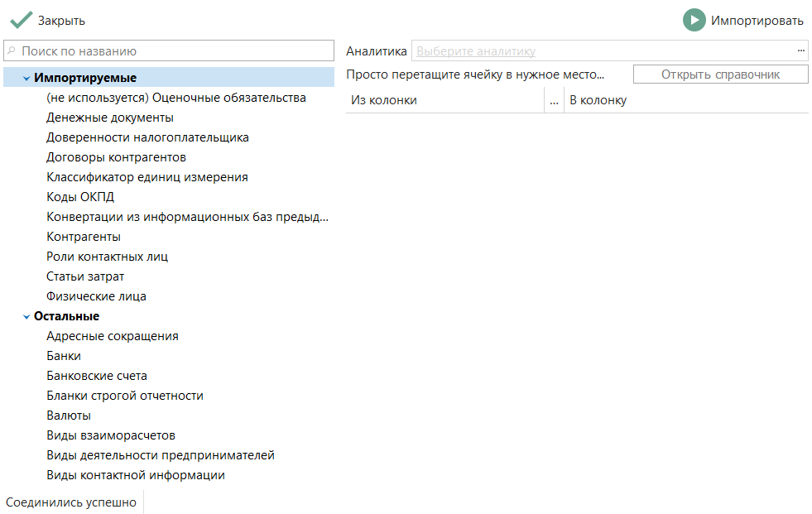Click the green play Import icon
Screen dimensions: 812x514
[694, 21]
